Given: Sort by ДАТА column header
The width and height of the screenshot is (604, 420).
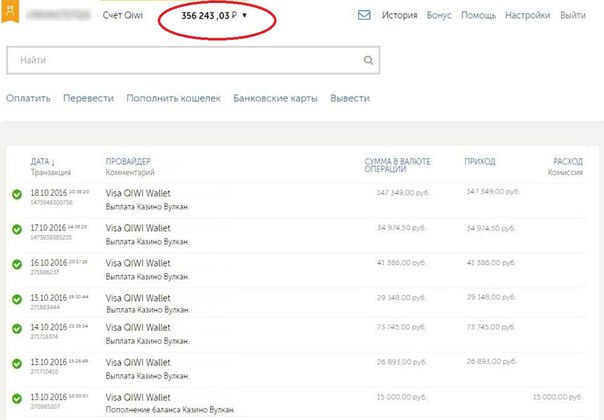Looking at the screenshot, I should (x=43, y=161).
